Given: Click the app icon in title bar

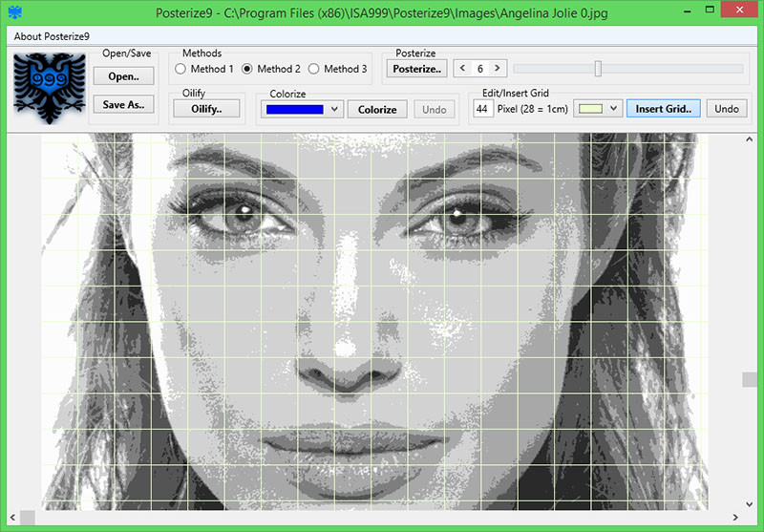Looking at the screenshot, I should [x=15, y=12].
